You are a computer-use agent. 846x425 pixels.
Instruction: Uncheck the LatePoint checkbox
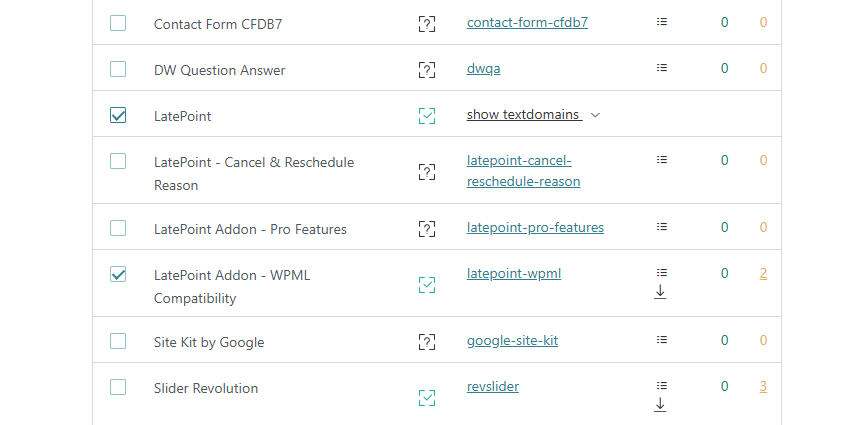click(118, 116)
